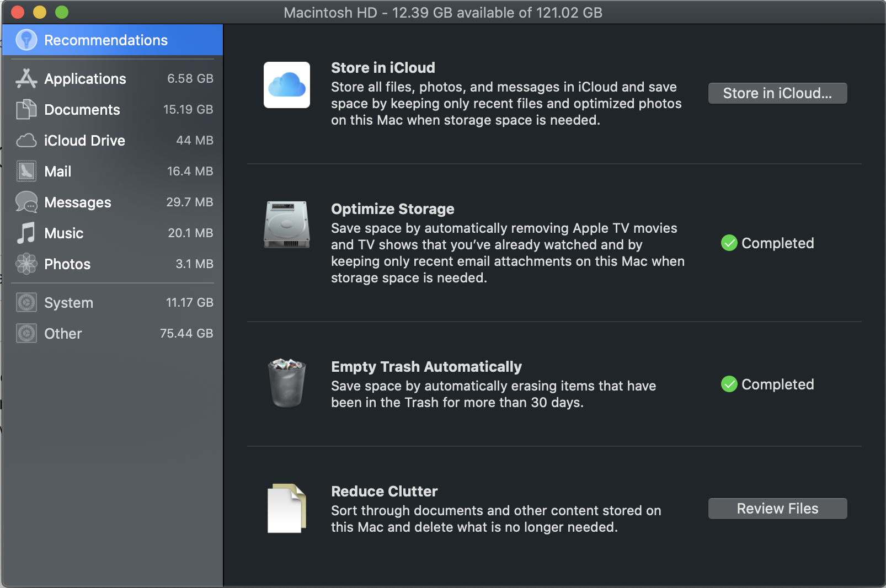Screen dimensions: 886x588
Task: Click the Recommendations lightbulb icon
Action: 26,40
